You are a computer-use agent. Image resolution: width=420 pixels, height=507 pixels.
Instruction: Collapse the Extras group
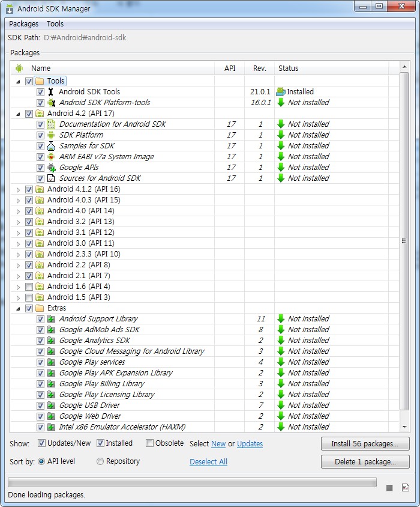point(19,309)
